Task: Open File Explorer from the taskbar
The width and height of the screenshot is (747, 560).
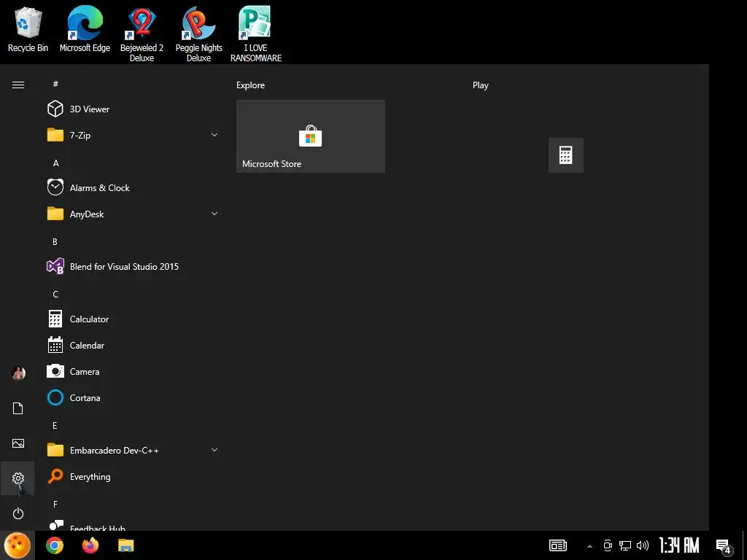Action: (x=125, y=545)
